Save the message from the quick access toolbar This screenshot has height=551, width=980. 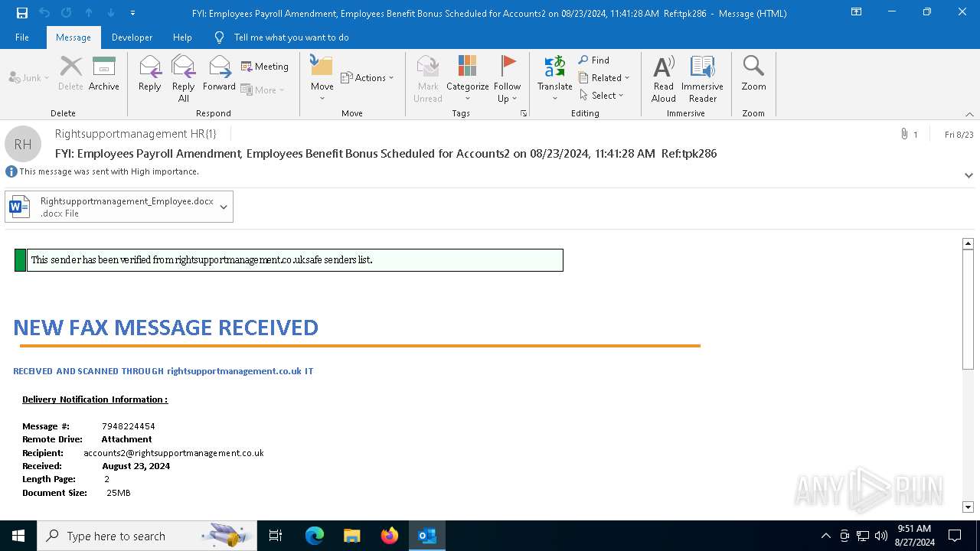tap(22, 13)
